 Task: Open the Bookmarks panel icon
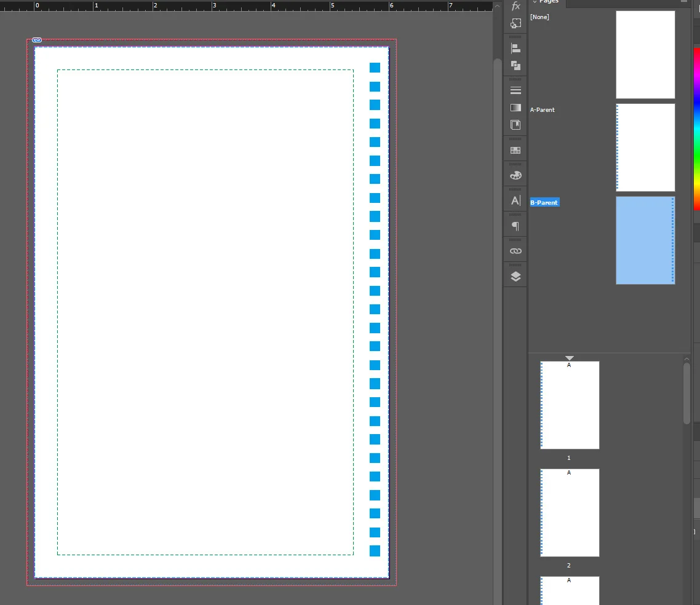515,125
